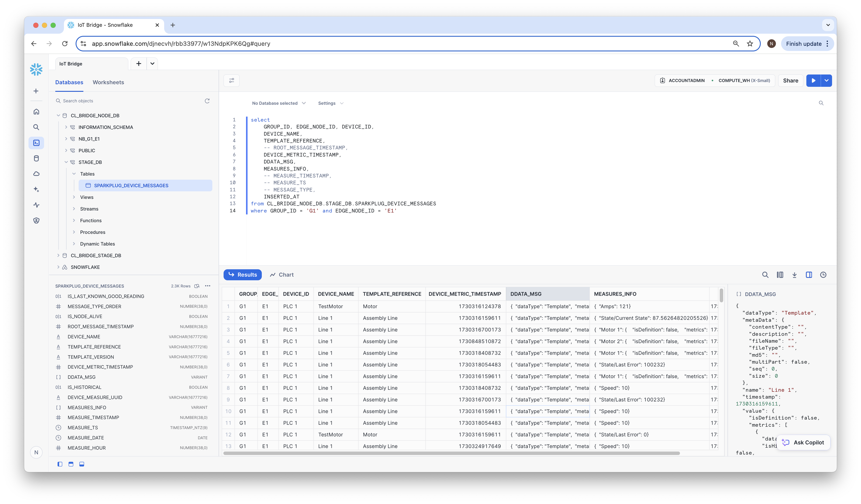
Task: Switch to the Chart view
Action: (281, 275)
